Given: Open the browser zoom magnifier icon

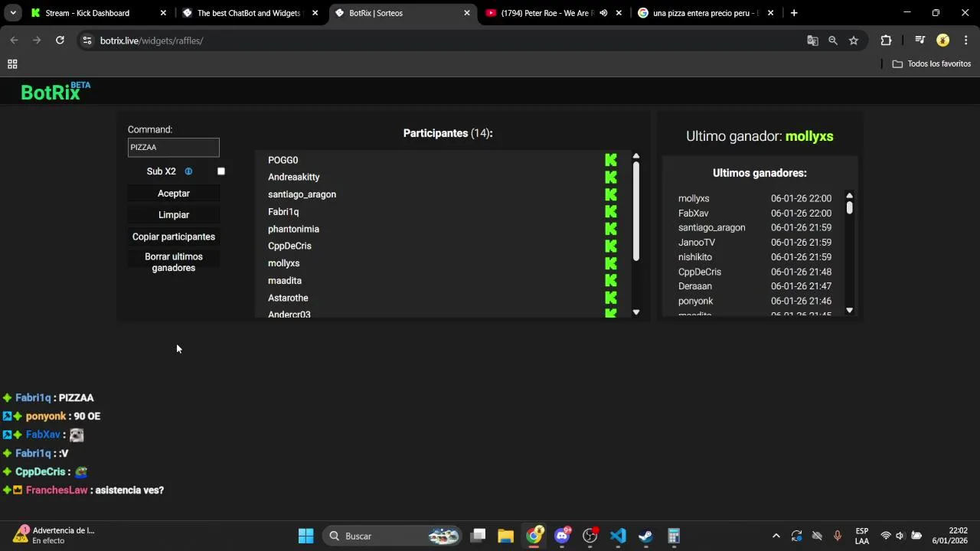Looking at the screenshot, I should point(833,41).
